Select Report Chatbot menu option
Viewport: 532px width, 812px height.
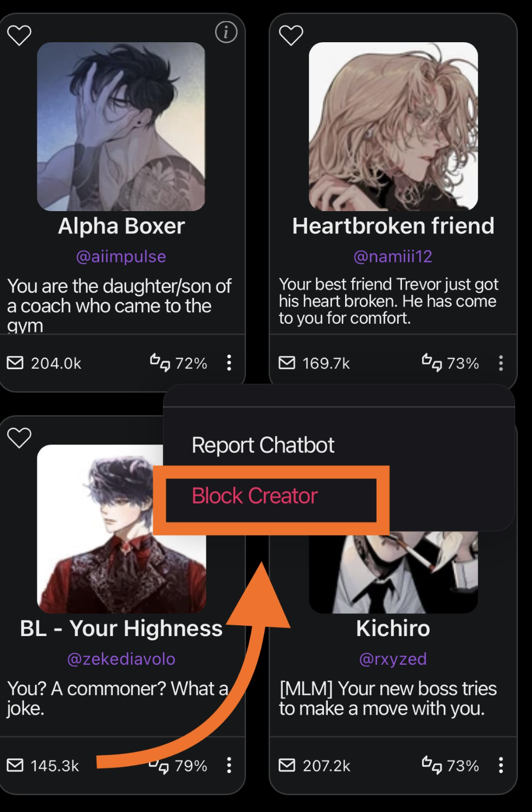click(263, 445)
